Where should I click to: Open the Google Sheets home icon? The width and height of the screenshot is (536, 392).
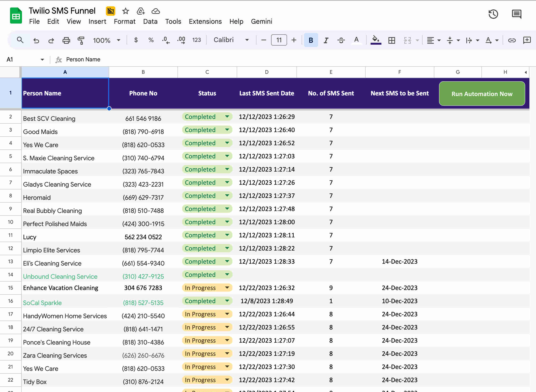click(x=16, y=16)
